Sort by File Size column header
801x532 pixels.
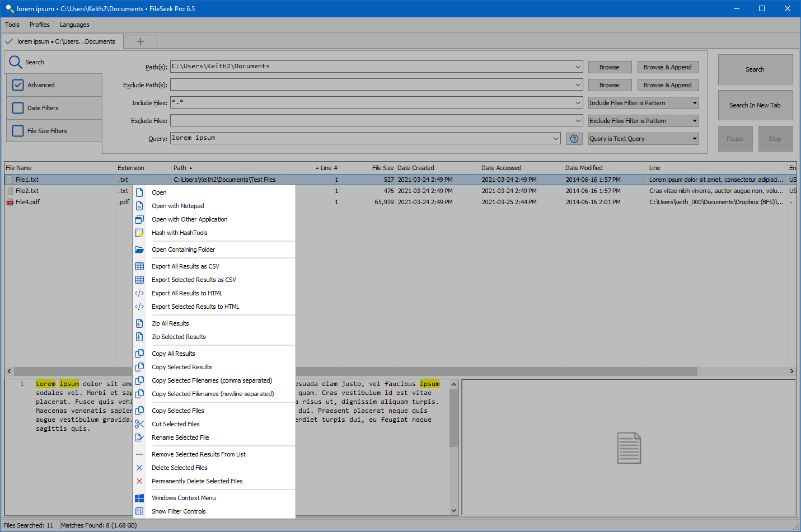coord(368,168)
